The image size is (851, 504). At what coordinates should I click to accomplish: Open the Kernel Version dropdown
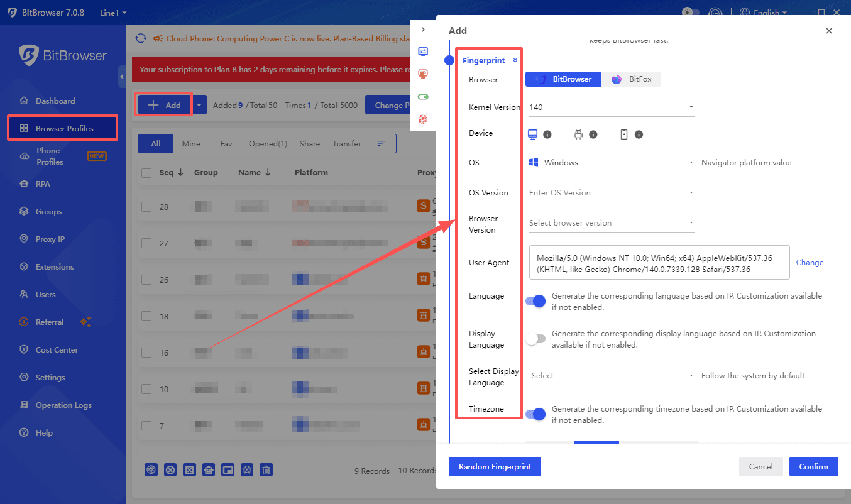tap(611, 107)
